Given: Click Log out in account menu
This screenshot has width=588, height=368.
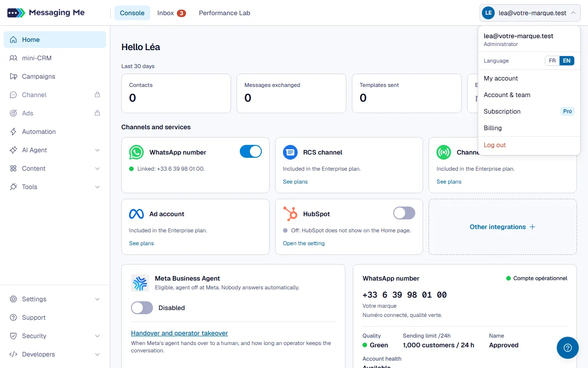Looking at the screenshot, I should [529, 145].
